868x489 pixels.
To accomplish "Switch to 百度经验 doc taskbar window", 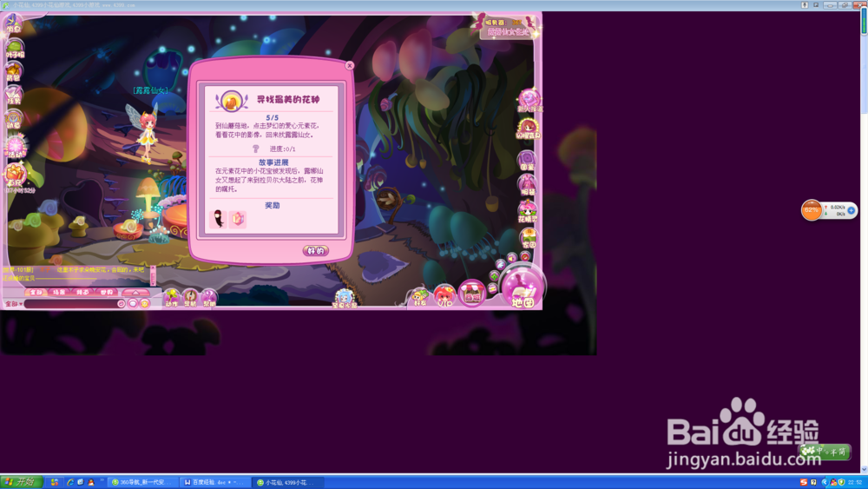I will tap(216, 482).
